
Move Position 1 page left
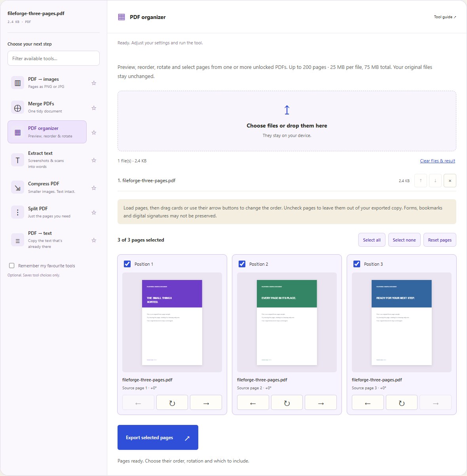[x=138, y=403]
